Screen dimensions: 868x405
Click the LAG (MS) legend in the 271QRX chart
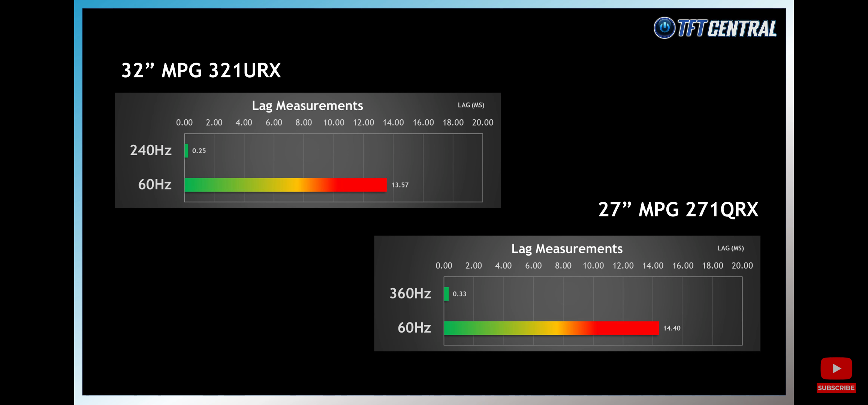coord(730,248)
